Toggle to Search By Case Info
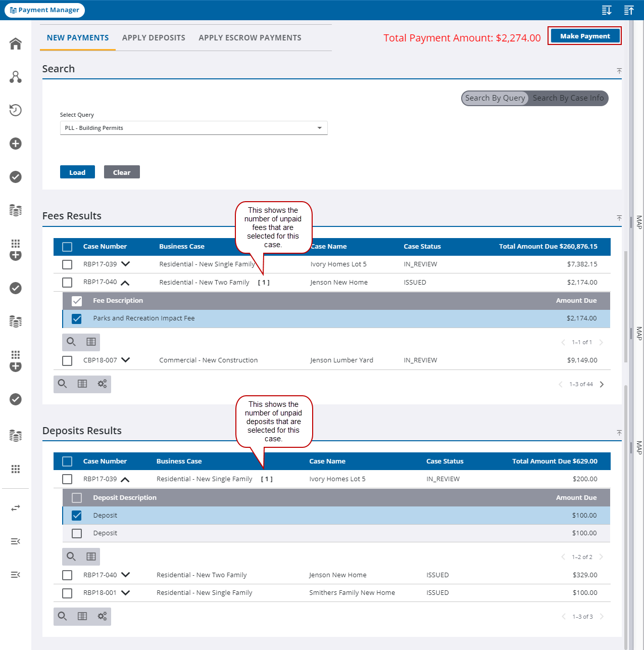This screenshot has width=644, height=650. tap(568, 98)
